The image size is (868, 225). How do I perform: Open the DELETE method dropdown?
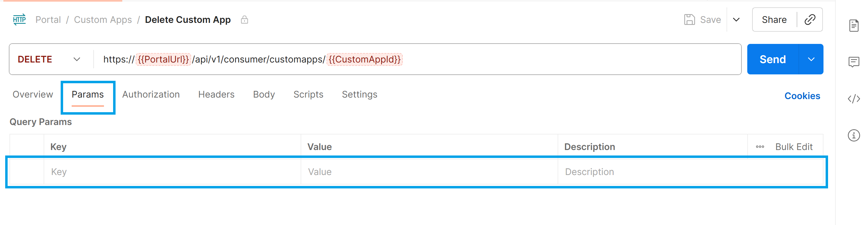[x=77, y=59]
